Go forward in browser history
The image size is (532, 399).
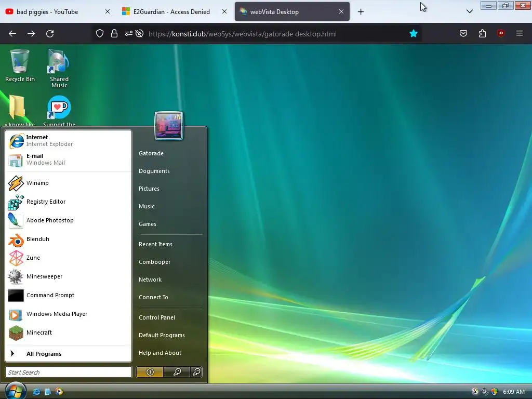coord(31,34)
